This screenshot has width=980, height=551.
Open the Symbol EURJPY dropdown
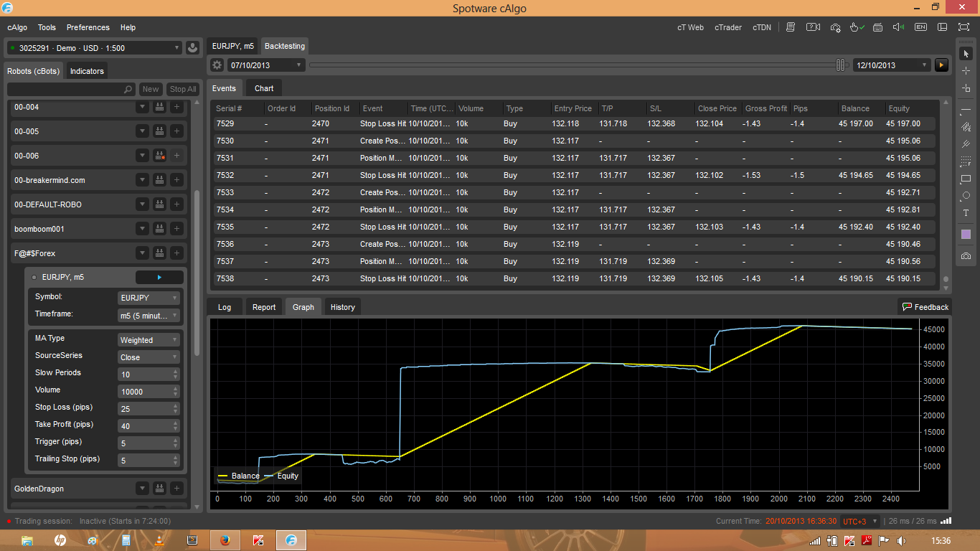149,298
